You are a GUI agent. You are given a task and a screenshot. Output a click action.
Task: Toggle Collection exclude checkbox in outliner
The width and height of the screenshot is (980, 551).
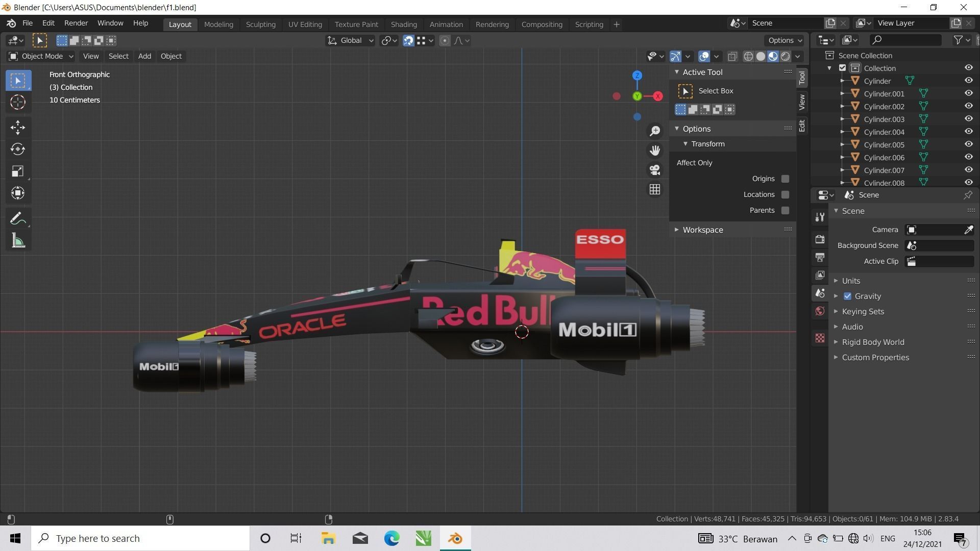[843, 68]
